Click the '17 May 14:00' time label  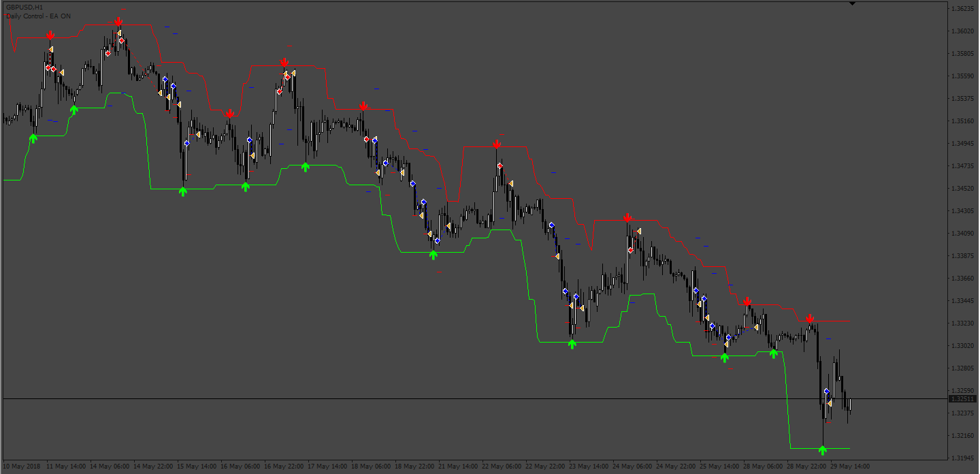(328, 467)
